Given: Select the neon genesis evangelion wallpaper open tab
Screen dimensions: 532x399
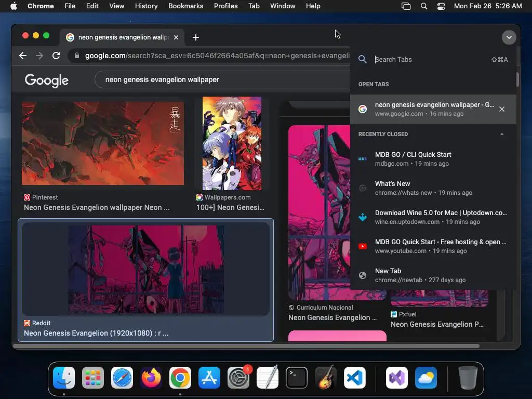Looking at the screenshot, I should pos(433,109).
